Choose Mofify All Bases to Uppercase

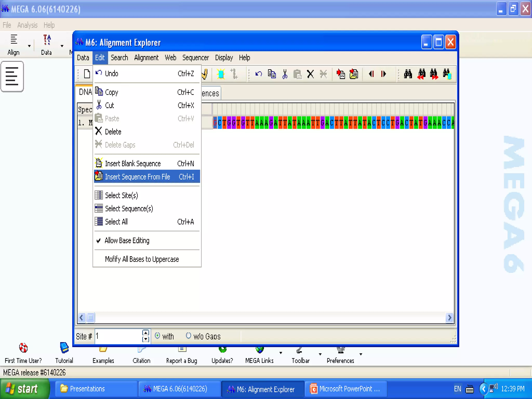pyautogui.click(x=147, y=259)
